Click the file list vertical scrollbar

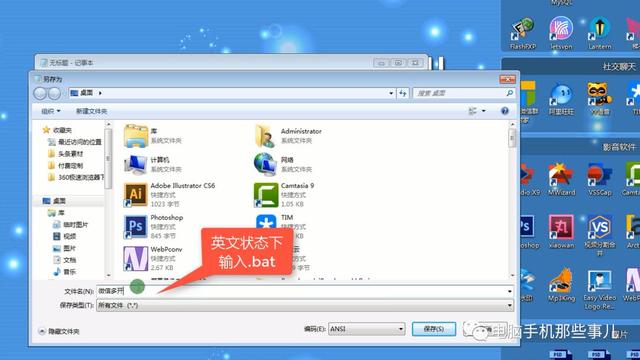click(512, 200)
